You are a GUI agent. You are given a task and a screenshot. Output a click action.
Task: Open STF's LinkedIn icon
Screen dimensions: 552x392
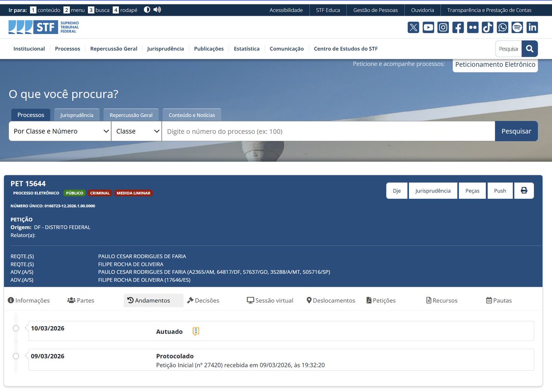[x=532, y=27]
